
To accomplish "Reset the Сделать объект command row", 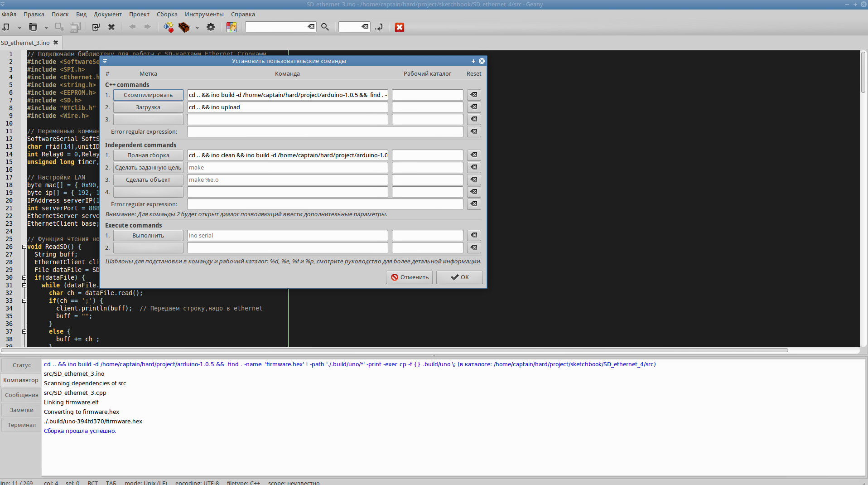I will 474,179.
